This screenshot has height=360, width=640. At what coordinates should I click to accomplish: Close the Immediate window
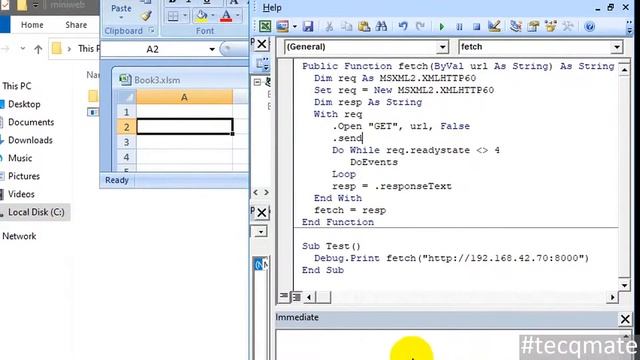(x=625, y=319)
